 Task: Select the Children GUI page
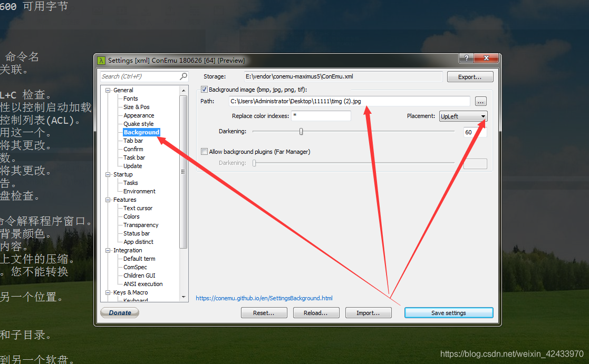click(x=139, y=276)
